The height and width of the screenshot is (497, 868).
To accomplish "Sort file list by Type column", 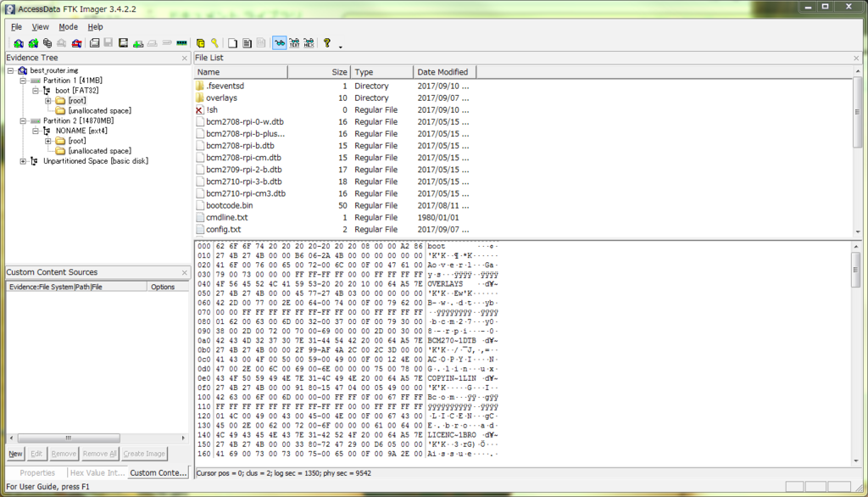I will pyautogui.click(x=382, y=72).
